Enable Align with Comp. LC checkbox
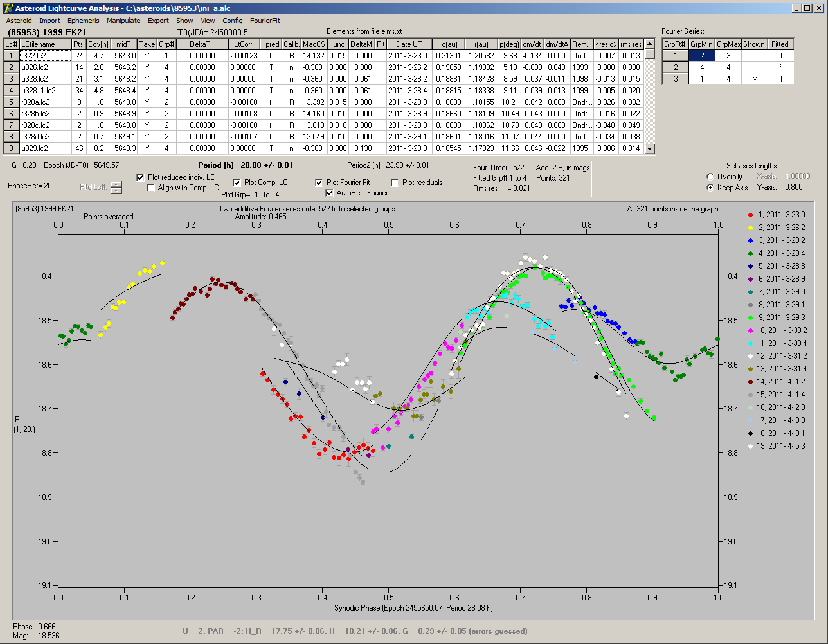The image size is (828, 644). (151, 188)
